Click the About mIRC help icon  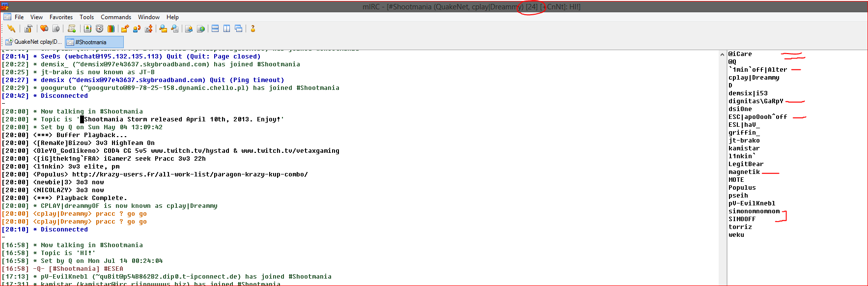pos(253,29)
